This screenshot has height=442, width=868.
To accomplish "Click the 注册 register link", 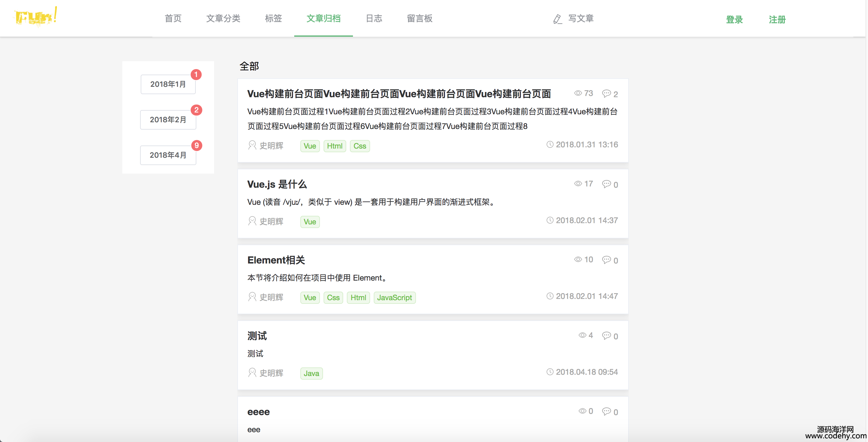I will 777,20.
